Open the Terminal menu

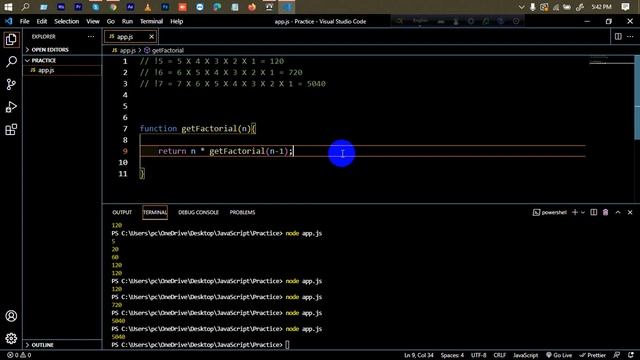[x=151, y=21]
